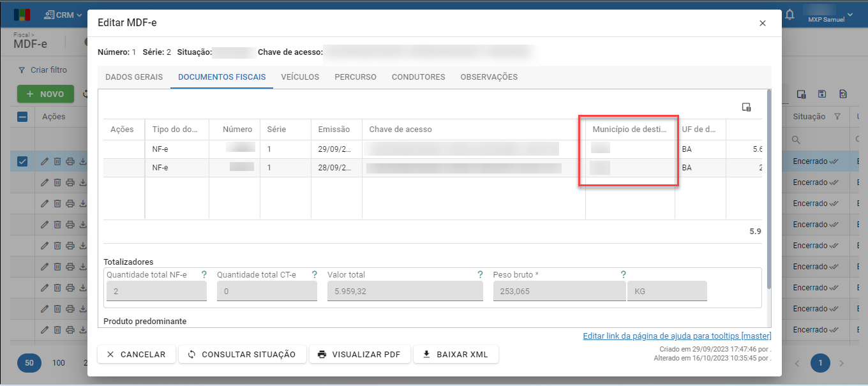Uncheck the highlighted row's checkbox

[22, 161]
